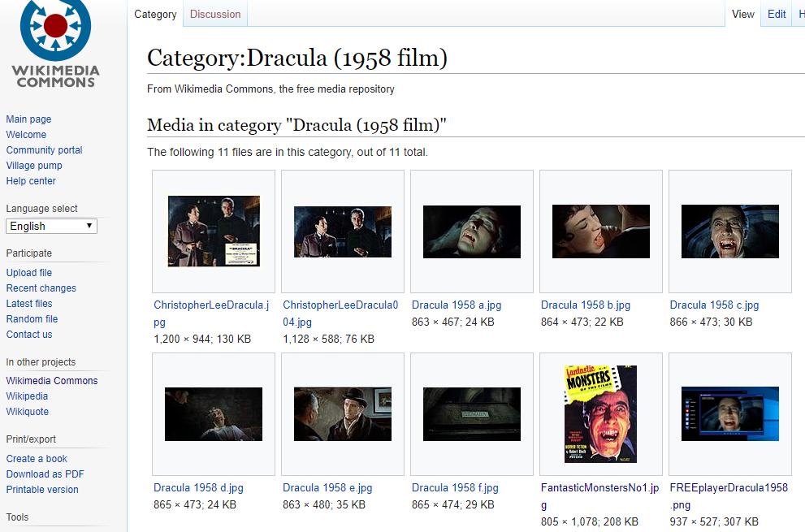This screenshot has height=532, width=805.
Task: Open Latest files link
Action: (x=29, y=304)
